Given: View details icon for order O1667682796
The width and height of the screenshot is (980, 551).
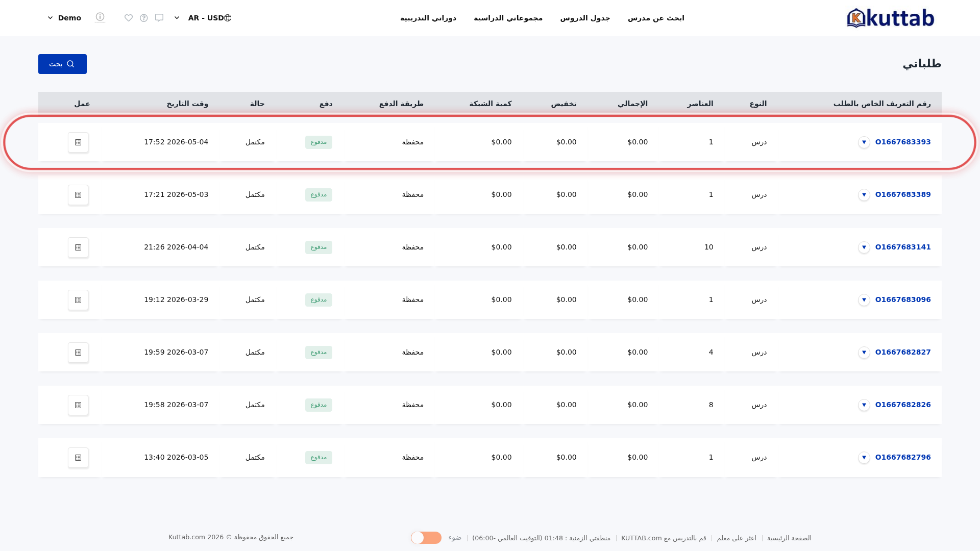Looking at the screenshot, I should (x=78, y=458).
